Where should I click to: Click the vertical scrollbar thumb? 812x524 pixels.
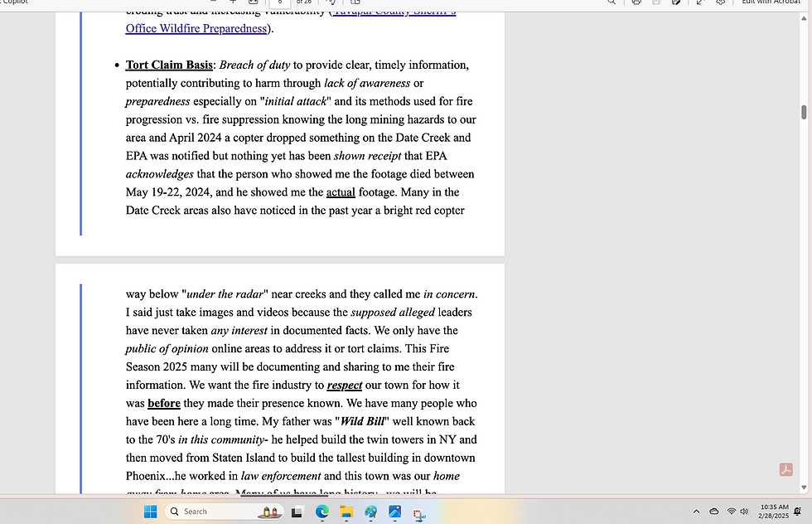tap(804, 112)
